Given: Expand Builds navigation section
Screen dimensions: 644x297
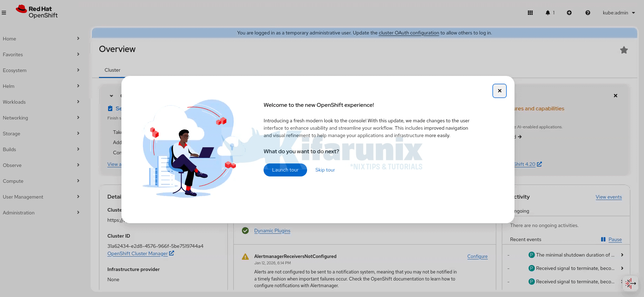Looking at the screenshot, I should (x=41, y=149).
